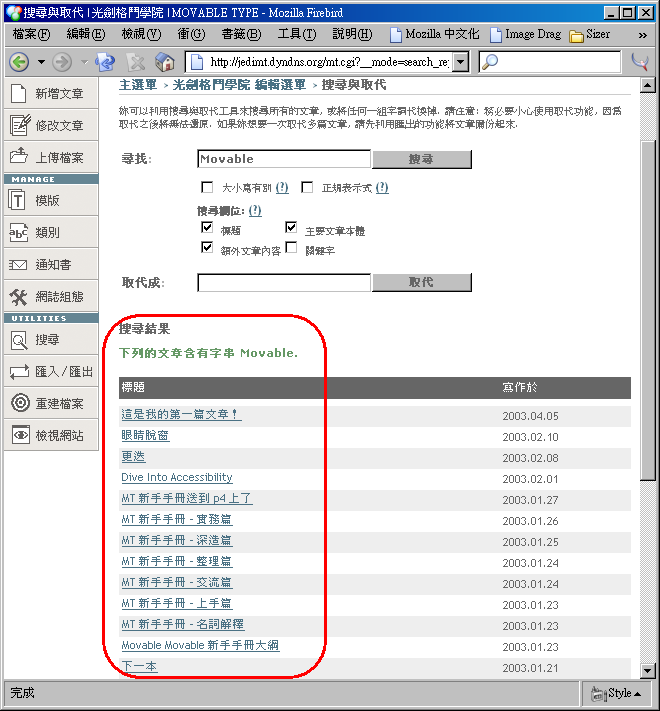This screenshot has height=711, width=660.
Task: Uncheck the 標題 title field checkbox
Action: click(207, 227)
